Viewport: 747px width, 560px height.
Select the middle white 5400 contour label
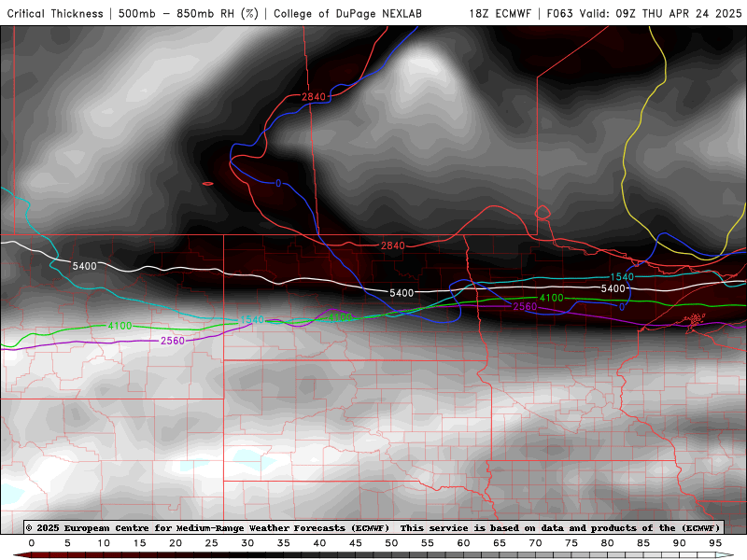[402, 293]
